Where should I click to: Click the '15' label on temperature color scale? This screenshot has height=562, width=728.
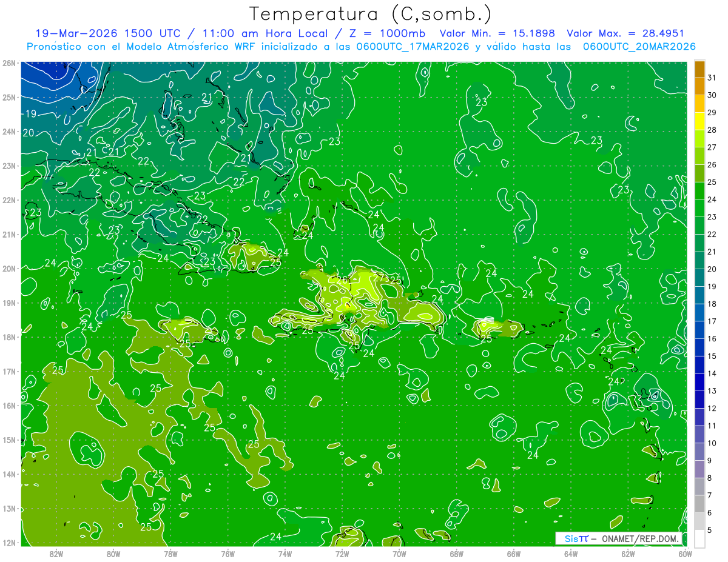(712, 356)
